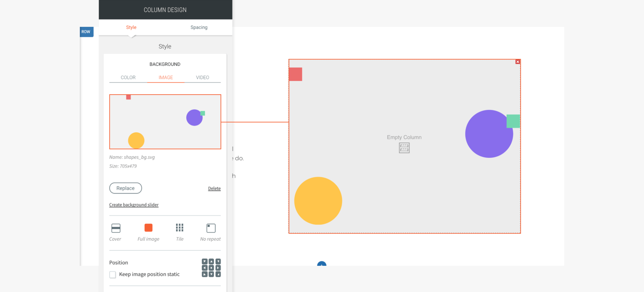Select the Cover background fit icon
Viewport: 644px width, 292px height.
(x=116, y=228)
